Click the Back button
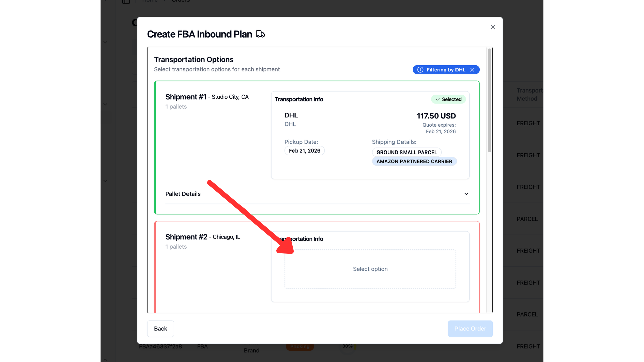Image resolution: width=644 pixels, height=362 pixels. coord(160,328)
